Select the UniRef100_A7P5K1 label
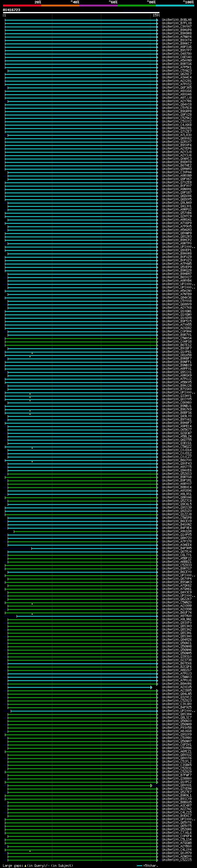 (x=177, y=67)
